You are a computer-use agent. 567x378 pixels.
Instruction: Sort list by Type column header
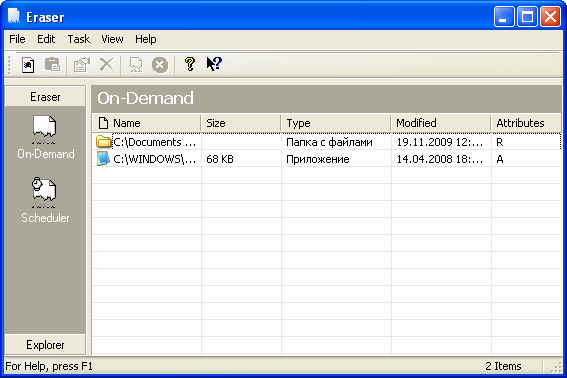click(x=336, y=123)
